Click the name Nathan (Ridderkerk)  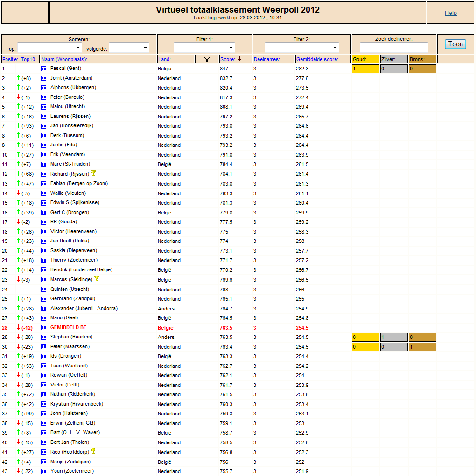tap(73, 394)
